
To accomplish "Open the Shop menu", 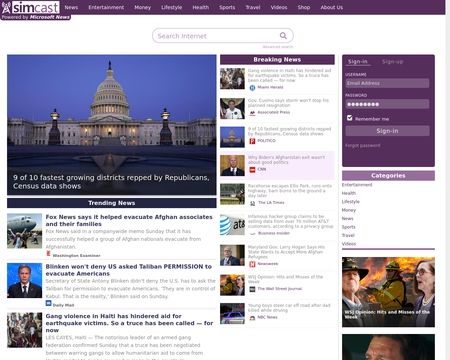I will tap(304, 7).
